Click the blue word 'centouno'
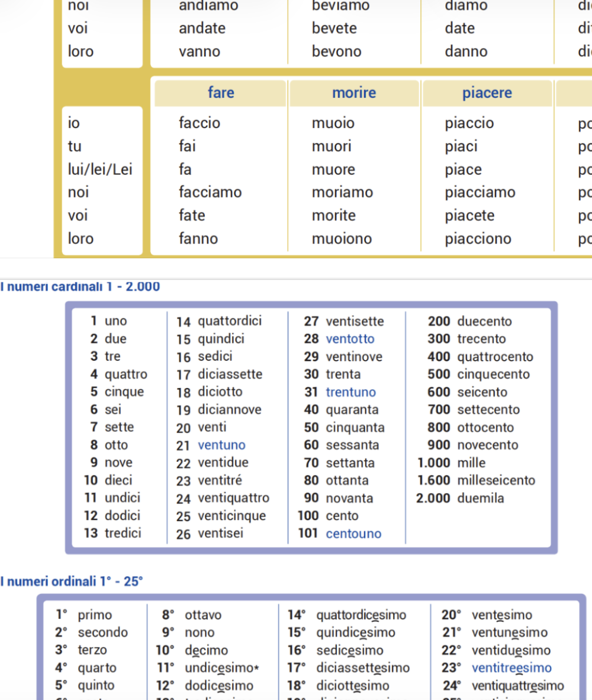Screen dimensions: 592x700 pyautogui.click(x=353, y=534)
